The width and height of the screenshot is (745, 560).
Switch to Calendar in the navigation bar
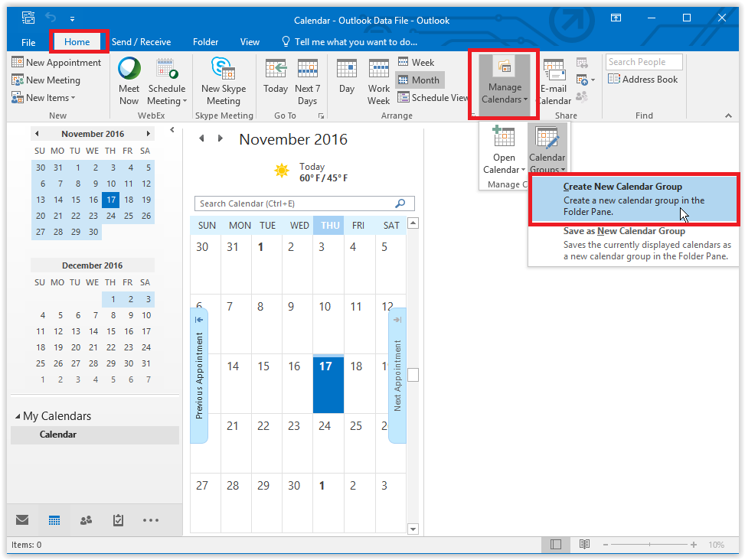point(54,520)
